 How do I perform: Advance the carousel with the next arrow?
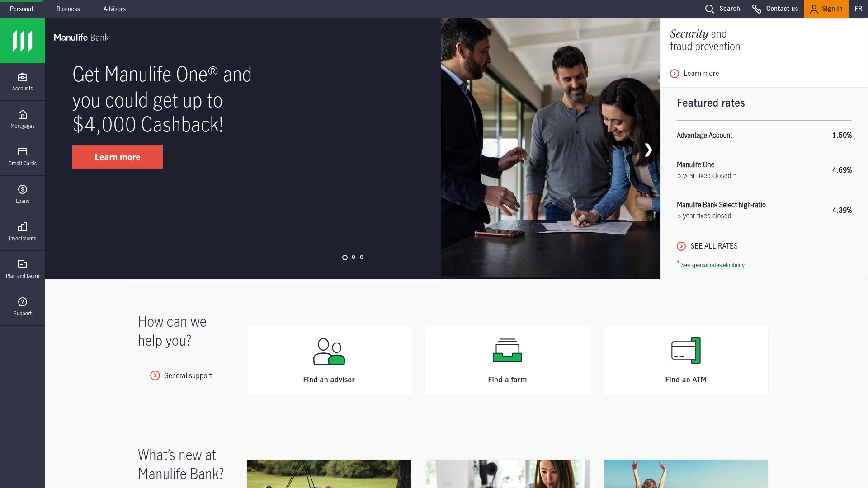click(x=648, y=150)
